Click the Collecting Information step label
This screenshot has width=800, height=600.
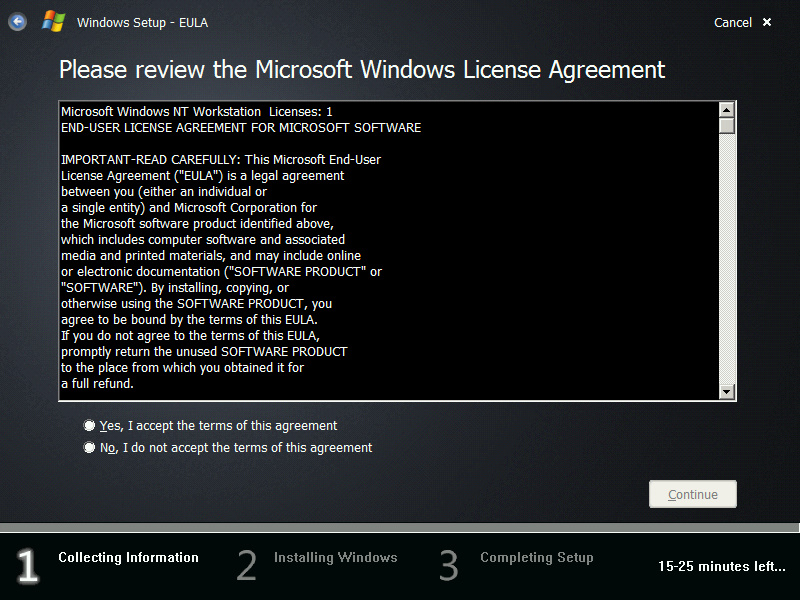(x=128, y=557)
